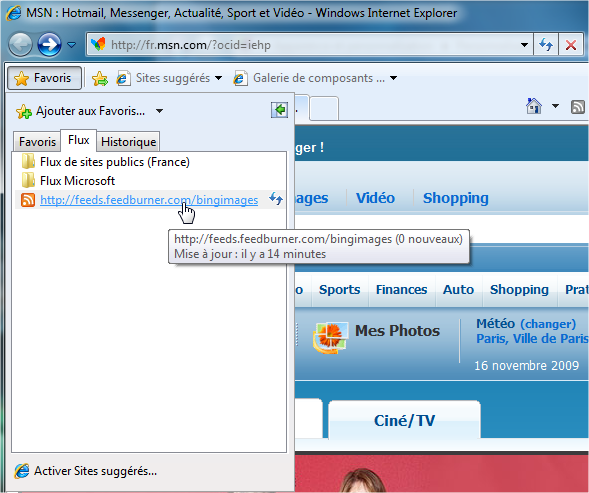
Task: Switch to the Favoris tab
Action: (37, 142)
